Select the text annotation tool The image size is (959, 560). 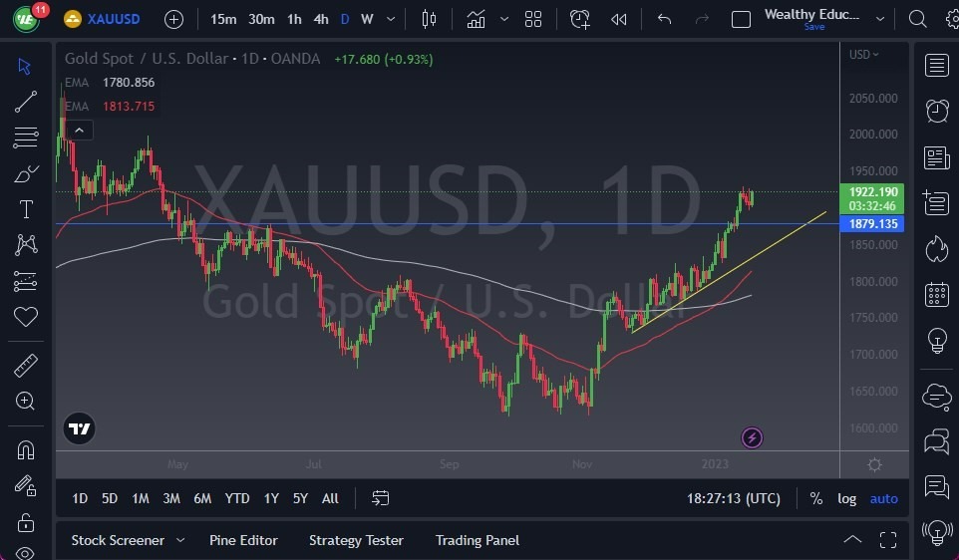(26, 209)
